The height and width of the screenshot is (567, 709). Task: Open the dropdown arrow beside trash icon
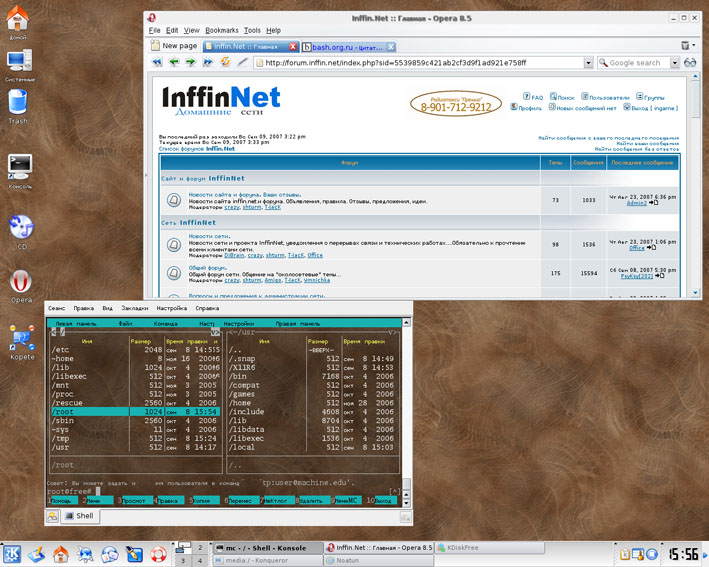694,45
